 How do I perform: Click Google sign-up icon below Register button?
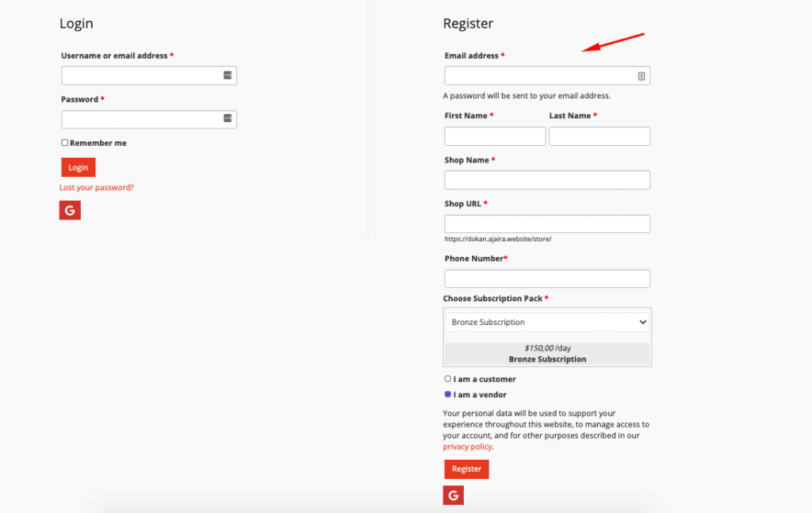tap(453, 496)
